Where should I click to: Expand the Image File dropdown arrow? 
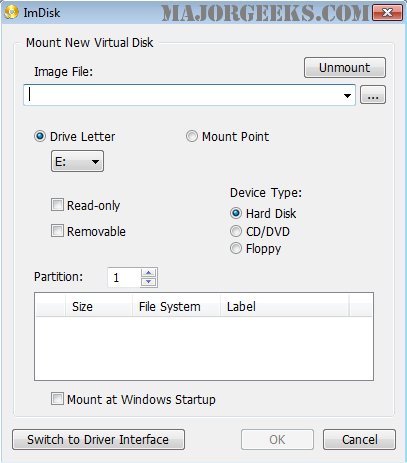click(x=347, y=96)
